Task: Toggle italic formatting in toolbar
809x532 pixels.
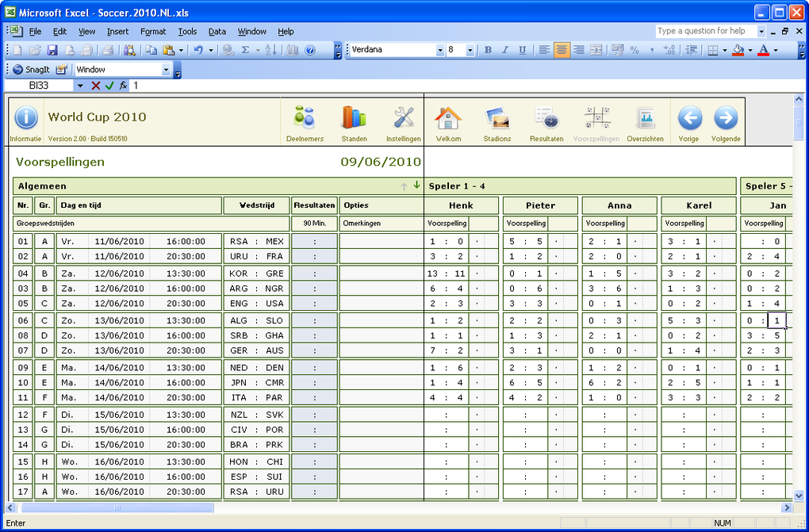Action: 505,50
